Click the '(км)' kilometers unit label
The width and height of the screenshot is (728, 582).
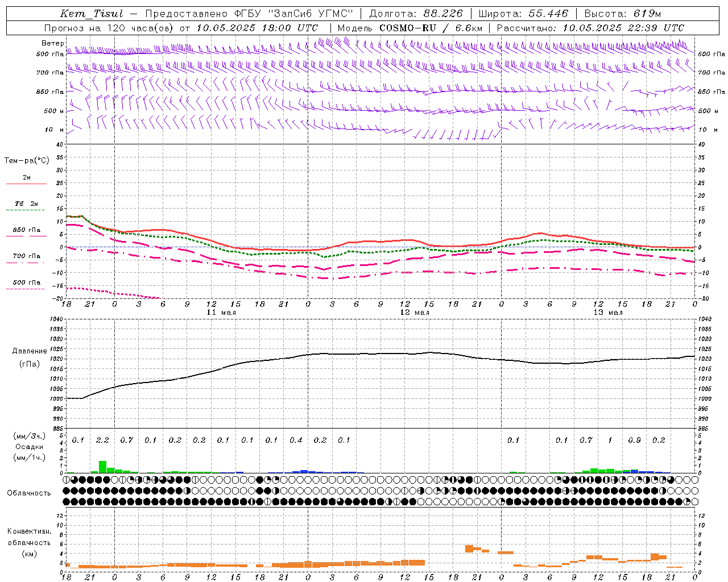(29, 554)
